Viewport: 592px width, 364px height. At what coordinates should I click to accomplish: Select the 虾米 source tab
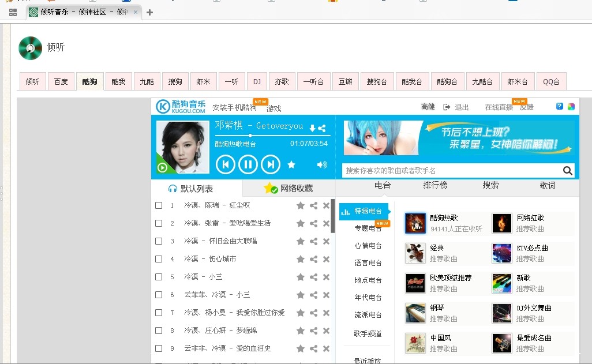[x=203, y=82]
